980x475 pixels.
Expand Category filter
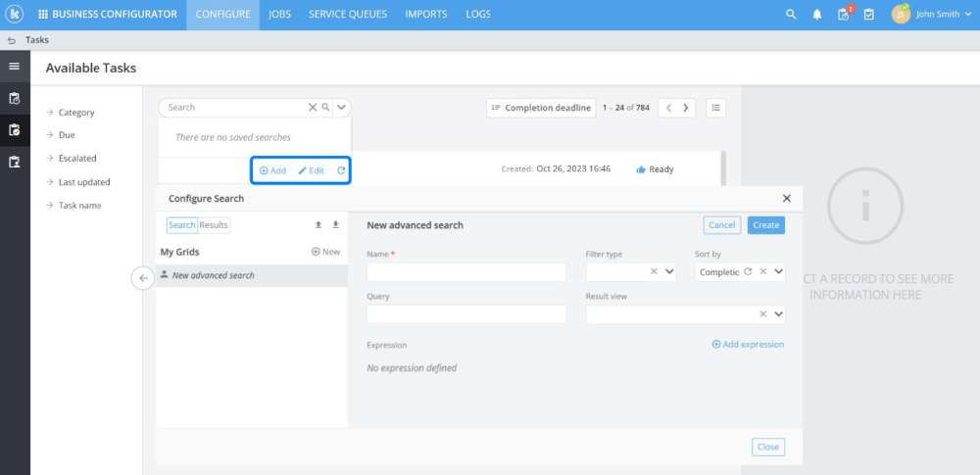point(71,113)
